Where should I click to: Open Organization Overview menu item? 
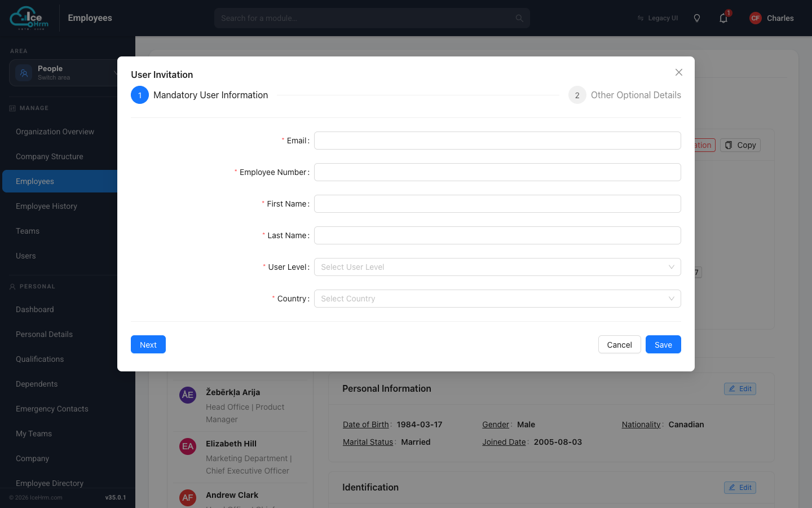pyautogui.click(x=55, y=132)
